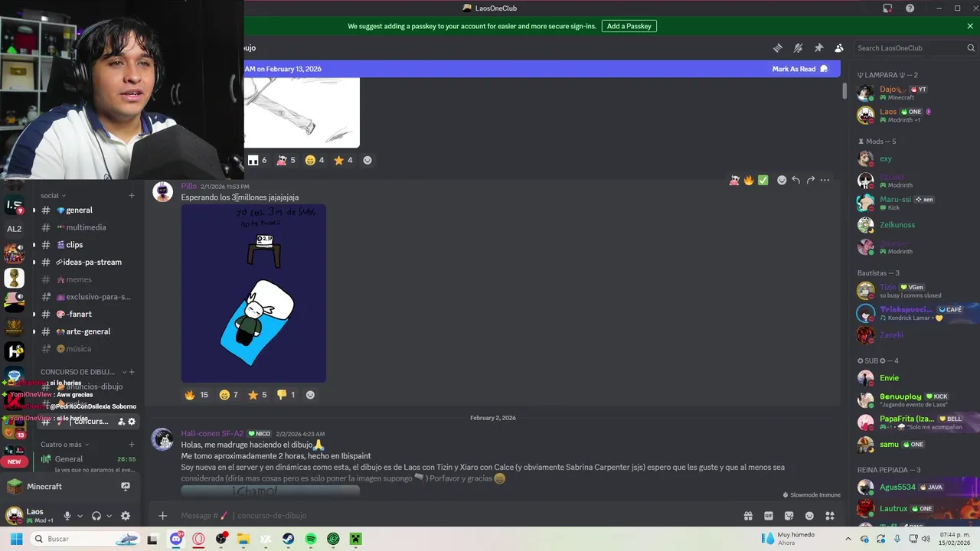
Task: Show pinned messages
Action: [818, 47]
